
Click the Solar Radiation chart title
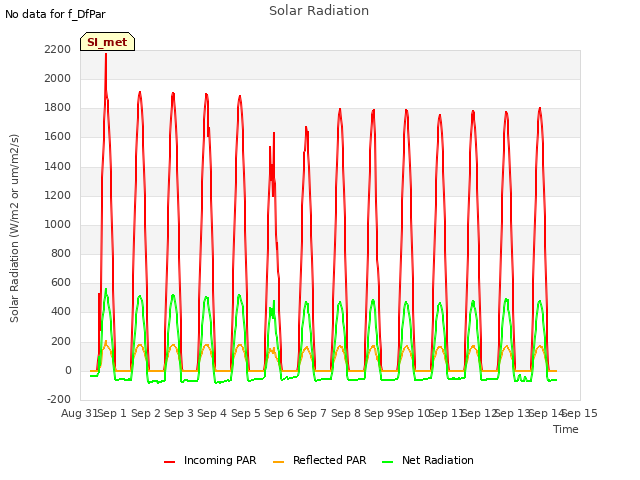(x=319, y=11)
